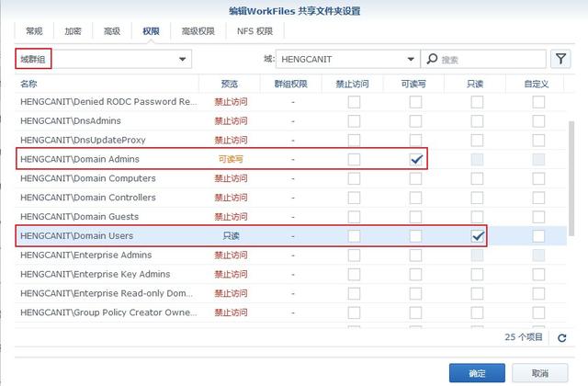This screenshot has width=588, height=386.
Task: Click 可读写 preview text for Domain Admins
Action: [231, 159]
